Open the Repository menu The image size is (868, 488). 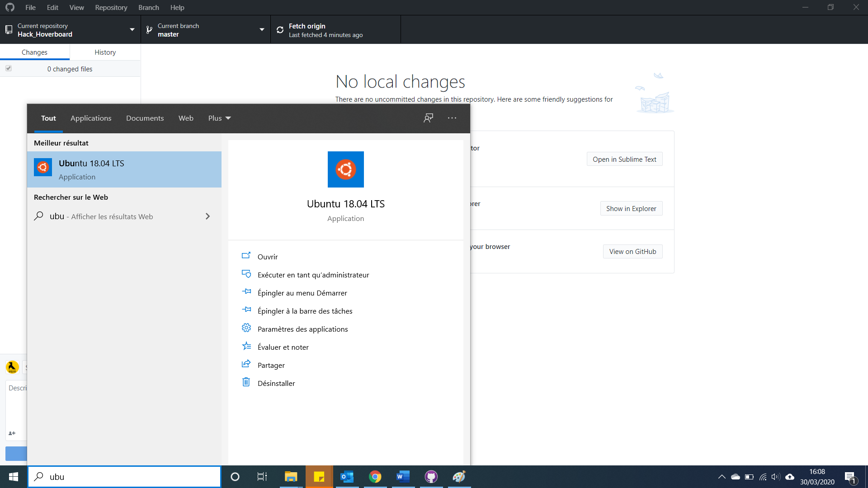coord(111,8)
